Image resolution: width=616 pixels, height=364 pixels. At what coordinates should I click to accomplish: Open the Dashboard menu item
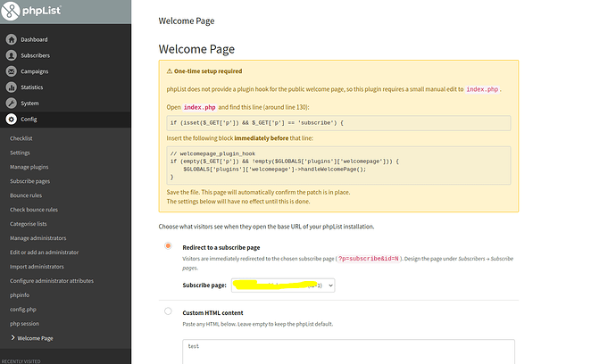point(34,39)
